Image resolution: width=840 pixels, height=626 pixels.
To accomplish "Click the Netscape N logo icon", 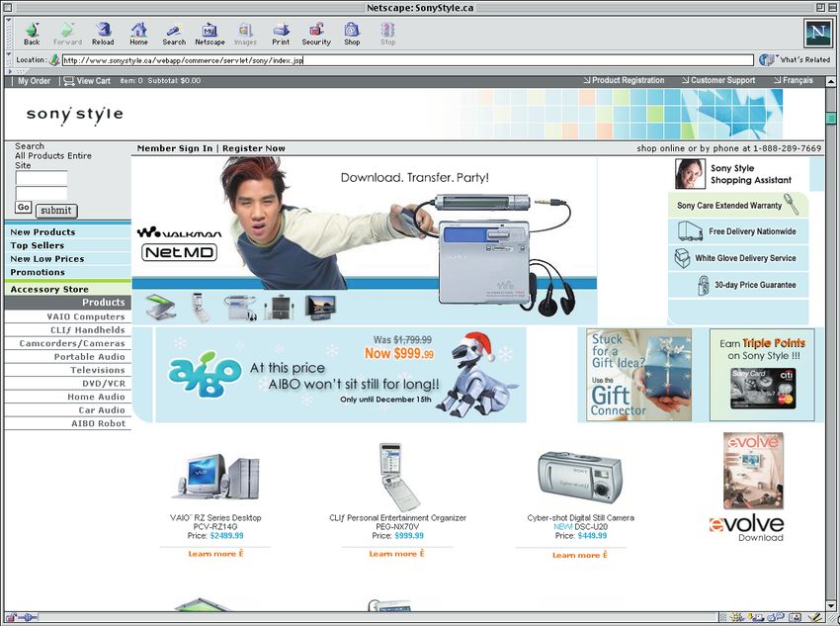I will click(818, 34).
